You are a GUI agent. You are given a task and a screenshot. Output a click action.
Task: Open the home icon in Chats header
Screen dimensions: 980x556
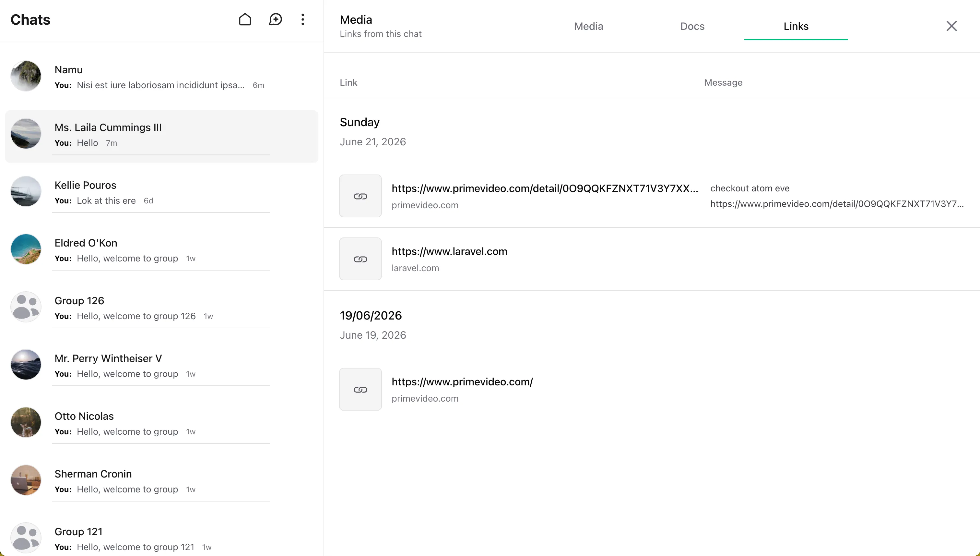245,19
